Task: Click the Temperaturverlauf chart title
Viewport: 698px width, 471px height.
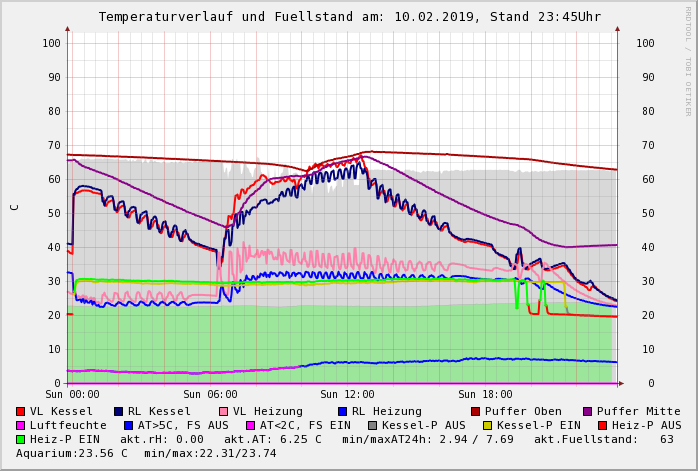Action: [349, 17]
